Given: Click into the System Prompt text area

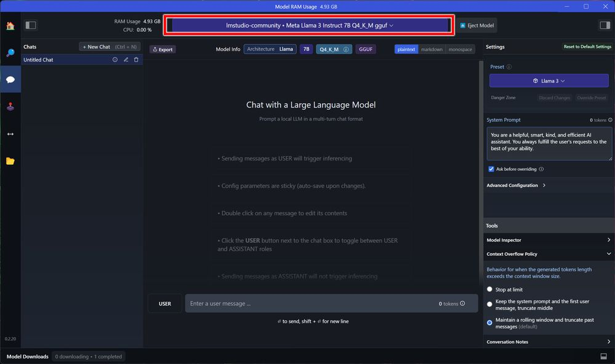Looking at the screenshot, I should click(549, 144).
